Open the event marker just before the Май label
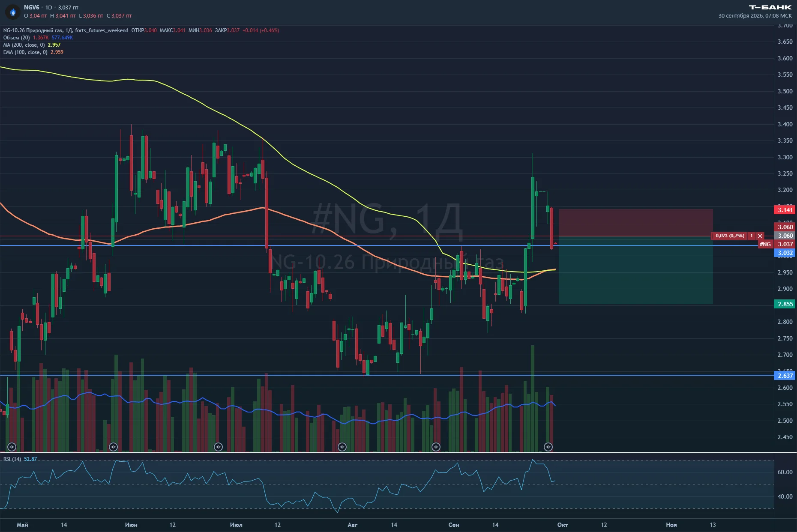The height and width of the screenshot is (532, 797). pyautogui.click(x=12, y=447)
